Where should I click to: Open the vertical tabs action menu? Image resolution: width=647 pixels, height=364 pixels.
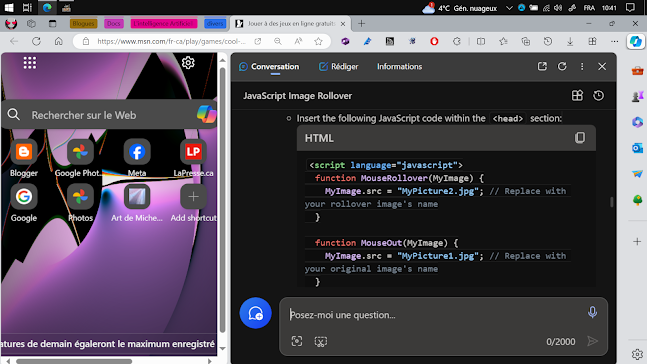click(52, 24)
